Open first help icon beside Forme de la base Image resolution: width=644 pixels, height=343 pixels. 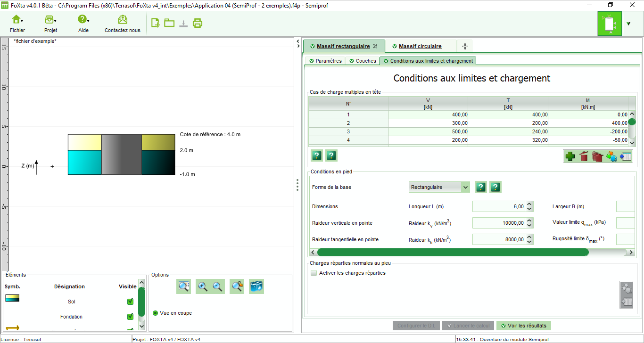[x=480, y=187]
